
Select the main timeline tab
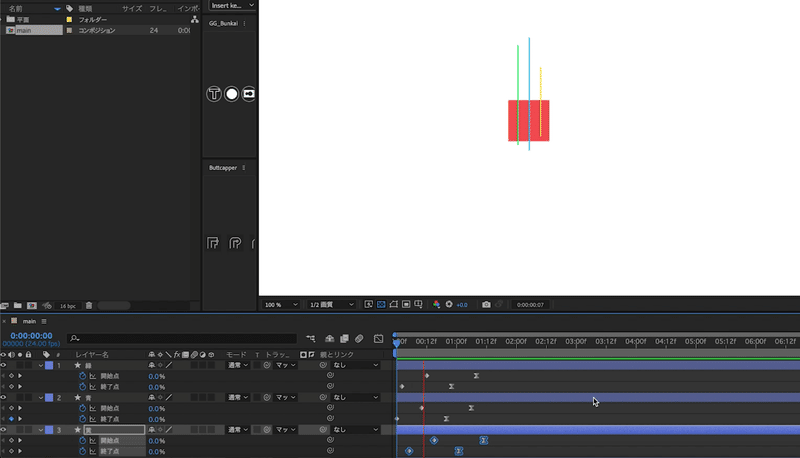[x=29, y=321]
